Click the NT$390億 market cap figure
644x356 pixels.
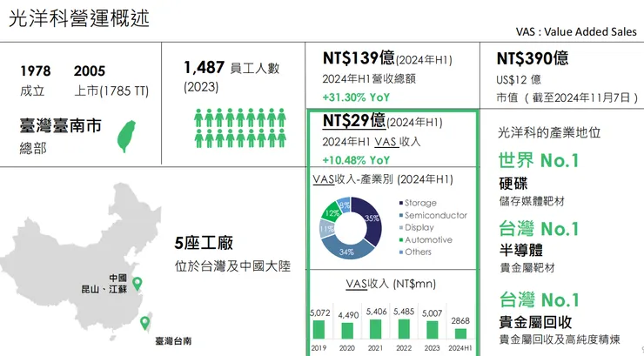(533, 58)
